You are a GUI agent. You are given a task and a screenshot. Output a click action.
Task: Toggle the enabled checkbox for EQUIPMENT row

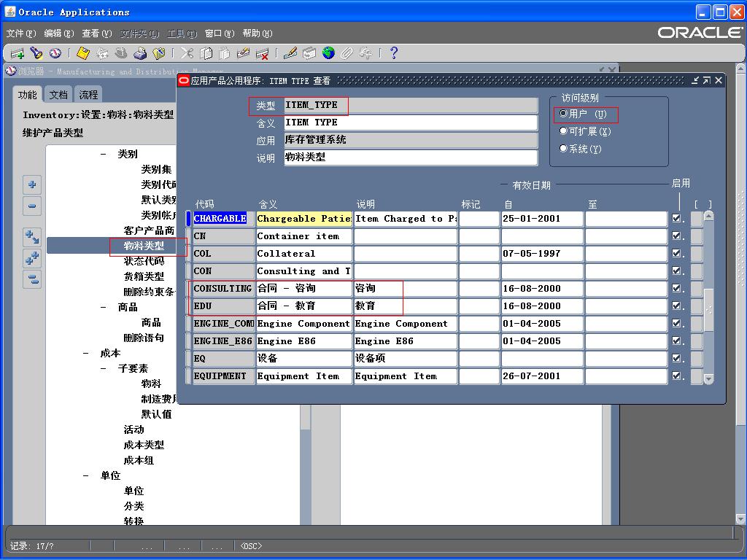676,376
